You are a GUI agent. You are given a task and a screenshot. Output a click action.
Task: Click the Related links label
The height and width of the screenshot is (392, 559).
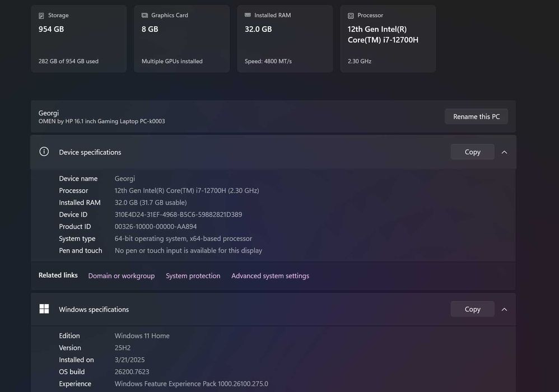click(58, 275)
